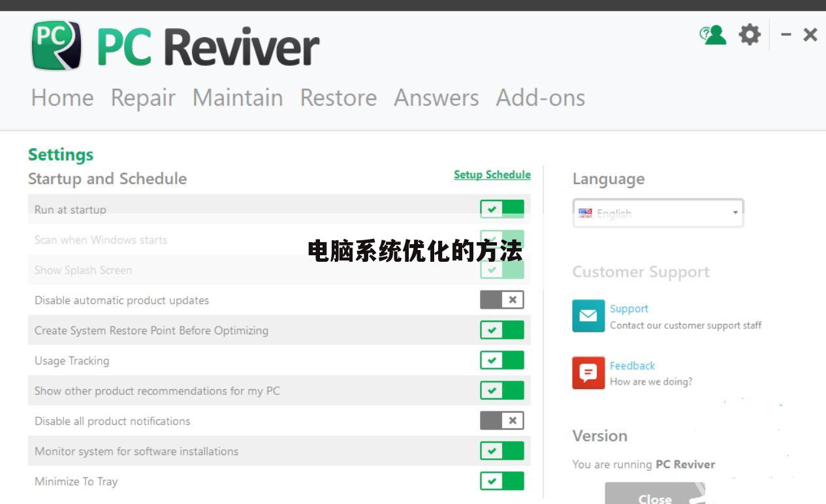
Task: Click the 'Scan when Windows starts' label
Action: point(101,240)
